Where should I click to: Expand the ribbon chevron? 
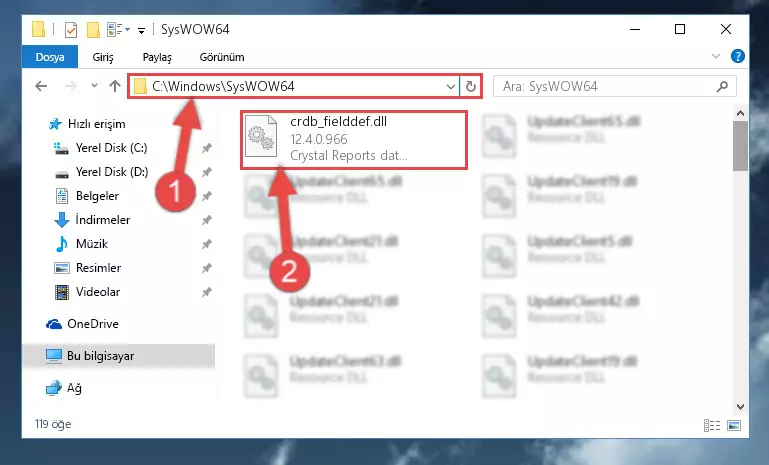pos(716,56)
